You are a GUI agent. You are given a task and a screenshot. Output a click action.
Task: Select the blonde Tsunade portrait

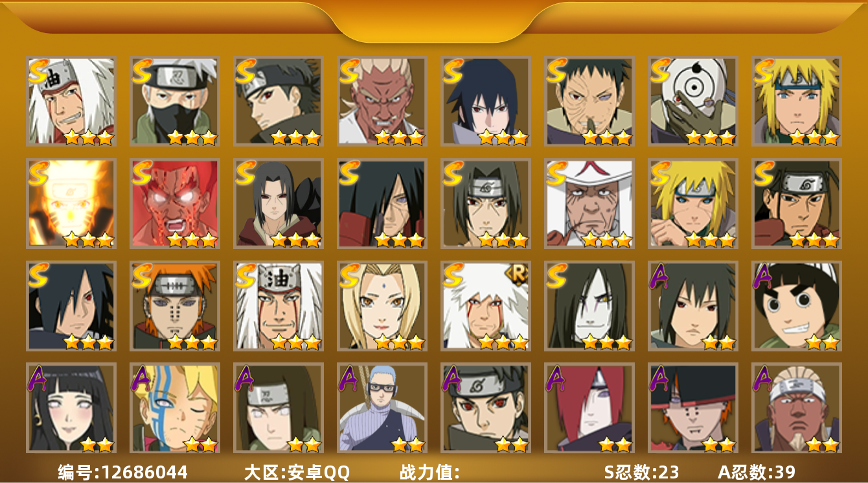(382, 306)
